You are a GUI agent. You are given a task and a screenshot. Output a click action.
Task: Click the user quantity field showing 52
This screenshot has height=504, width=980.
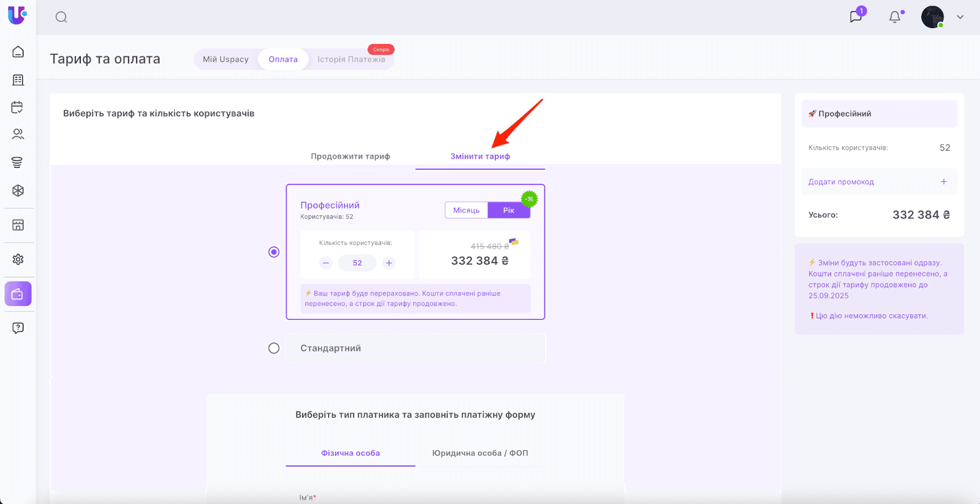click(x=358, y=263)
